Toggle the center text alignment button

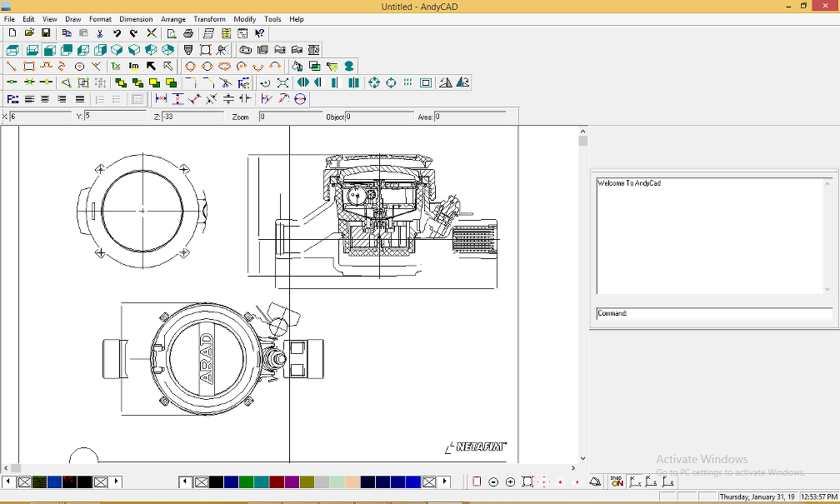46,99
